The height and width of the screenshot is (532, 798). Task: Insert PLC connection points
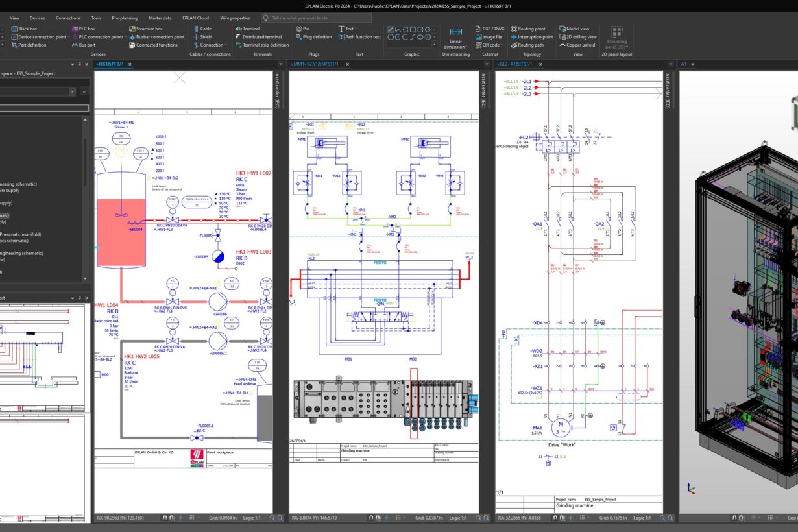[x=97, y=37]
